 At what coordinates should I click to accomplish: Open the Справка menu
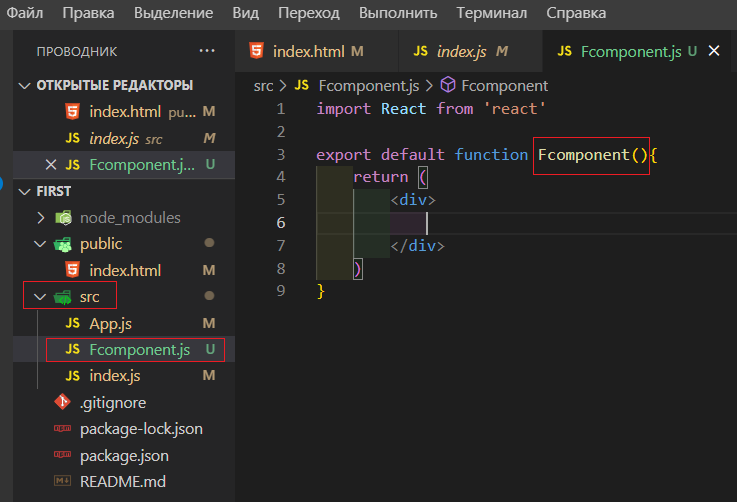tap(576, 13)
